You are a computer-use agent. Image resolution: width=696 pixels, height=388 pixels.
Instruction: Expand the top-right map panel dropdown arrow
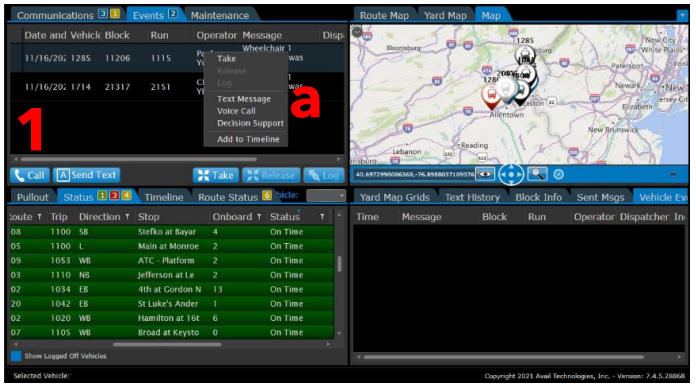pyautogui.click(x=682, y=16)
